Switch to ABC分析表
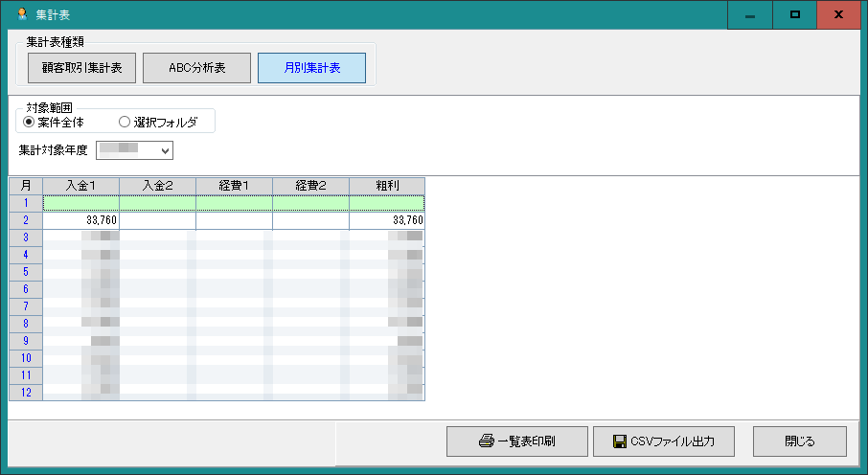Viewport: 868px width, 475px height. pos(196,68)
